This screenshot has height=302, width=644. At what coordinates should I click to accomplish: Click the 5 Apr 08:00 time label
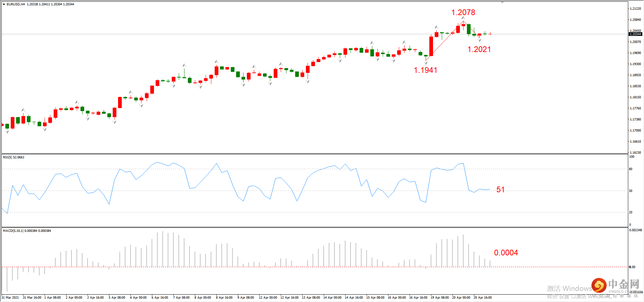click(117, 298)
